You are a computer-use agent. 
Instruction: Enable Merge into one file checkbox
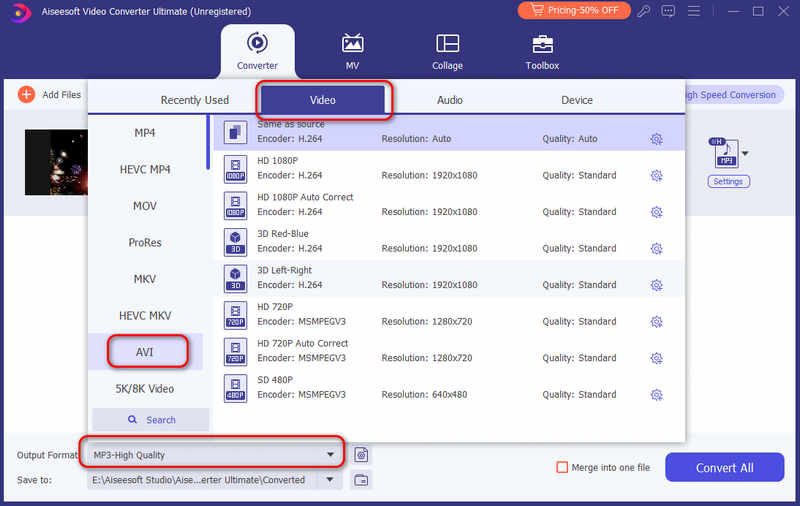(x=562, y=467)
